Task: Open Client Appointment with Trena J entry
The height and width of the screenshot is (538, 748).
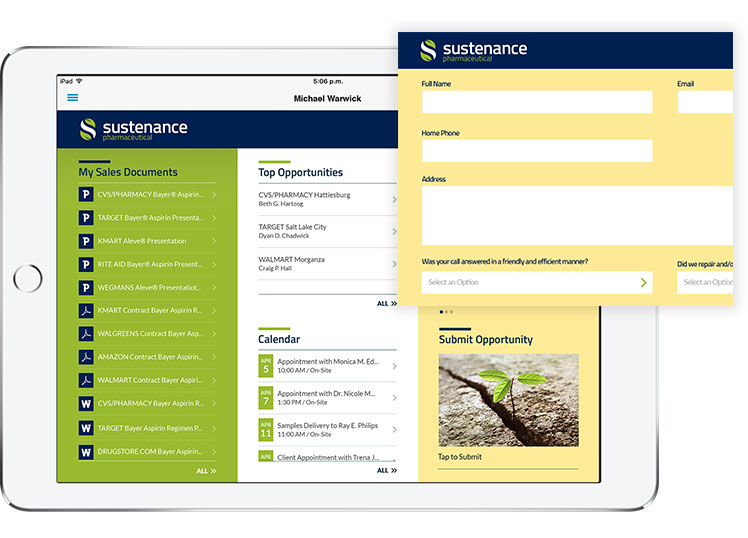Action: click(x=328, y=457)
